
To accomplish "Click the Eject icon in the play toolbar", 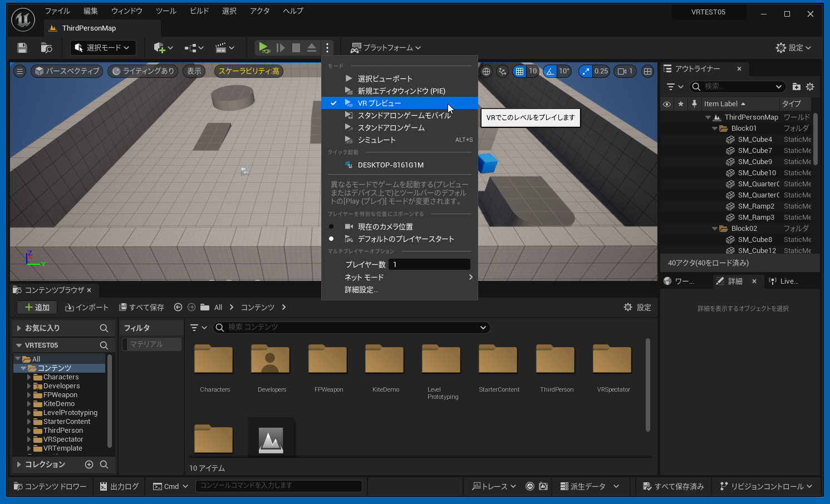I will (312, 48).
